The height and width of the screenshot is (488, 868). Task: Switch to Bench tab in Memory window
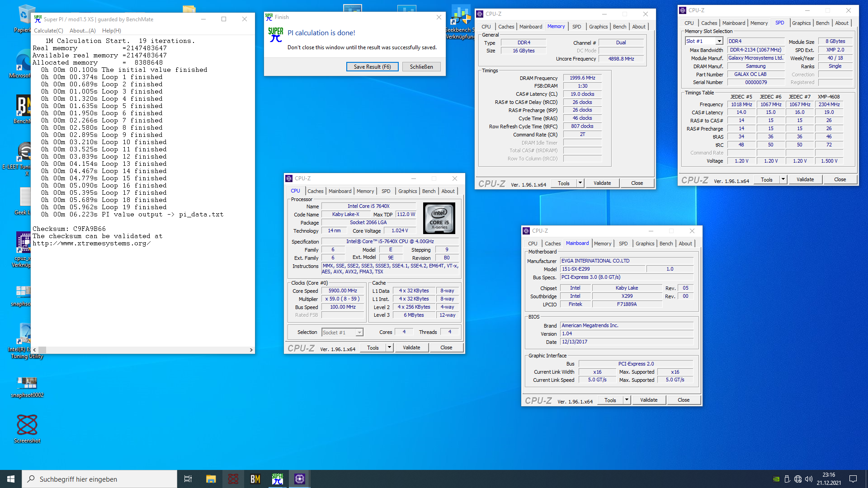619,27
